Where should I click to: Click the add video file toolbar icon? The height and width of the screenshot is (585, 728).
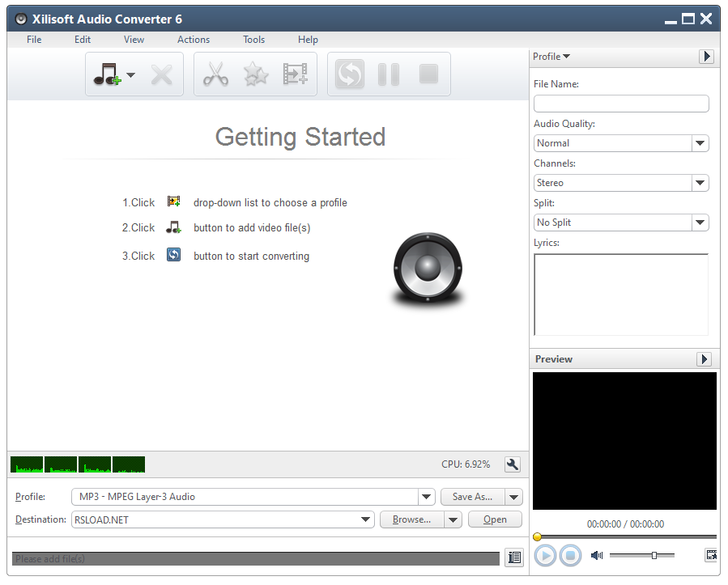(x=296, y=74)
